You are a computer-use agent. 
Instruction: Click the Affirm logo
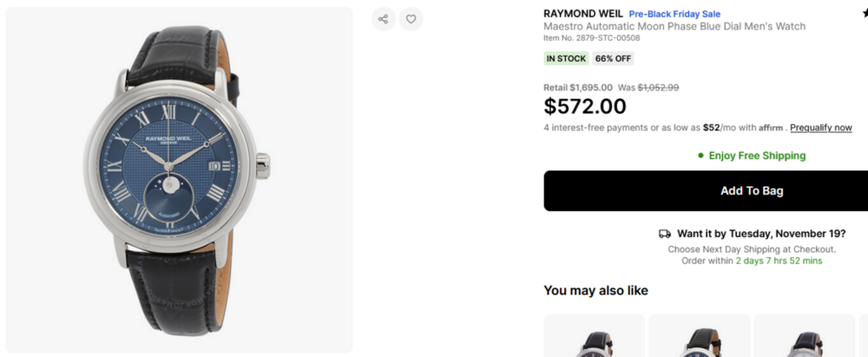(771, 128)
